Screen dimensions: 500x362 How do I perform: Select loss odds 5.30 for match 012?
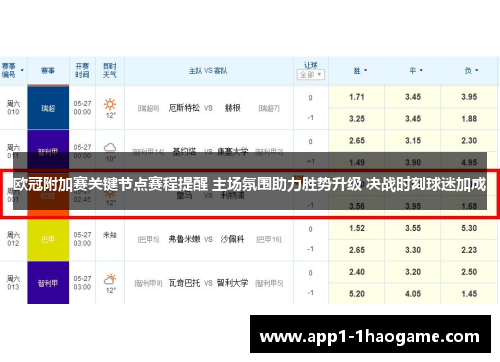469,228
